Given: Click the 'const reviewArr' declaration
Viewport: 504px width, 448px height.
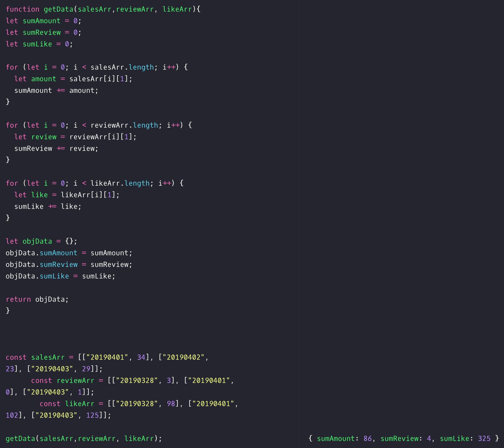Looking at the screenshot, I should (x=120, y=386).
